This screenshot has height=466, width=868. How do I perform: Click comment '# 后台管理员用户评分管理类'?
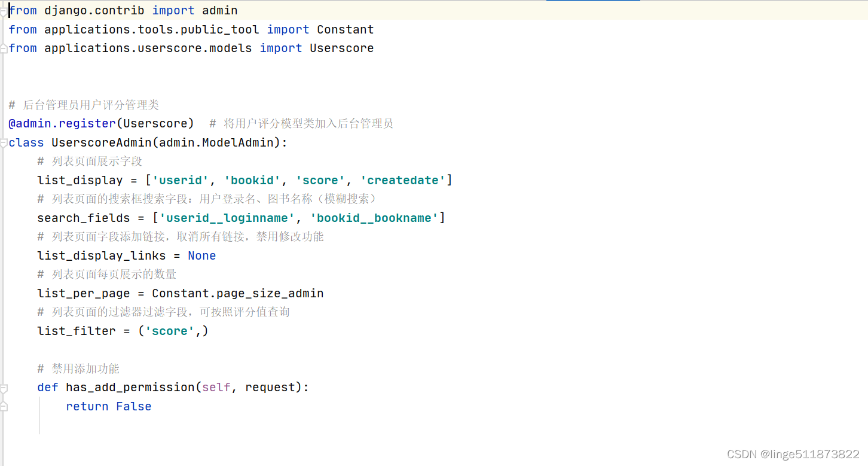[84, 105]
